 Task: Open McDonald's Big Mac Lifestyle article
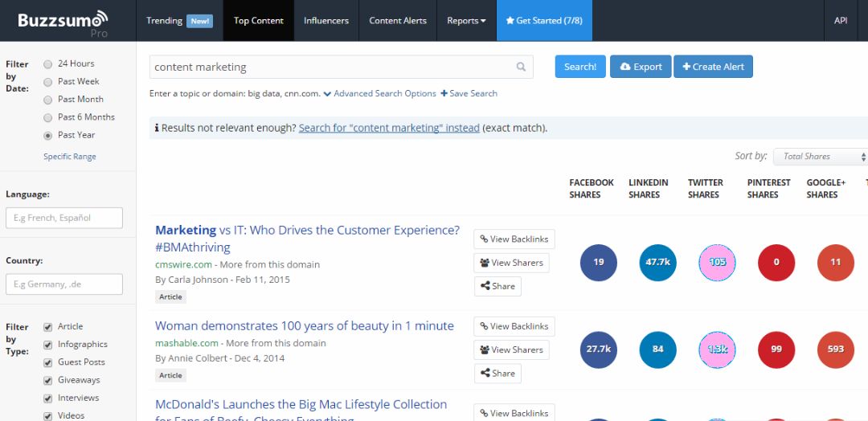(x=301, y=411)
